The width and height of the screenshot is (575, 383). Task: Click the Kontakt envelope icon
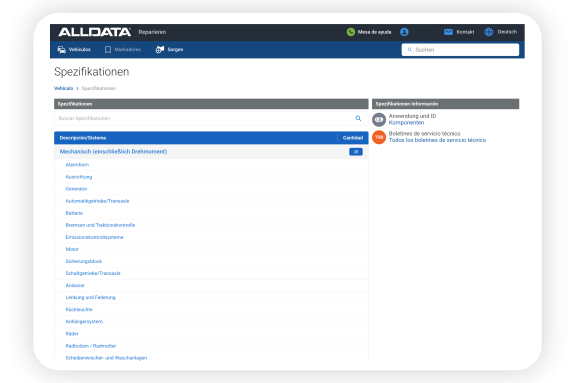(x=448, y=32)
